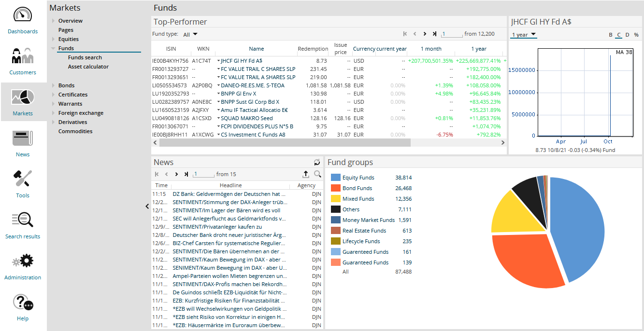Click the Top-Performer page number field
Viewport: 644px width, 331px height.
click(x=452, y=34)
